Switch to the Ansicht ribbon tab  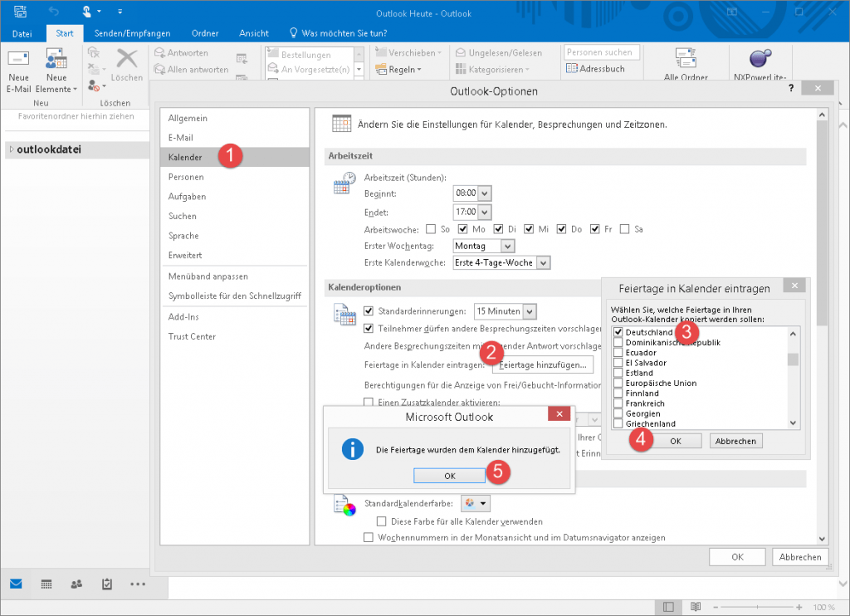pos(253,32)
